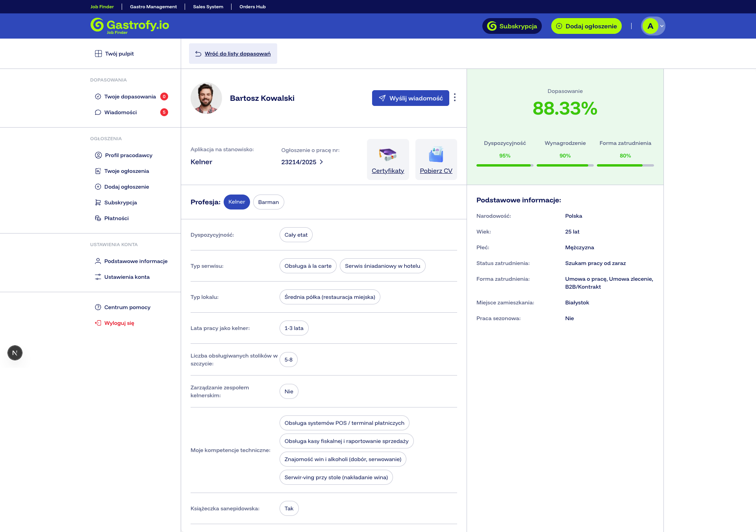Open Płatności payments icon in sidebar

tap(98, 218)
